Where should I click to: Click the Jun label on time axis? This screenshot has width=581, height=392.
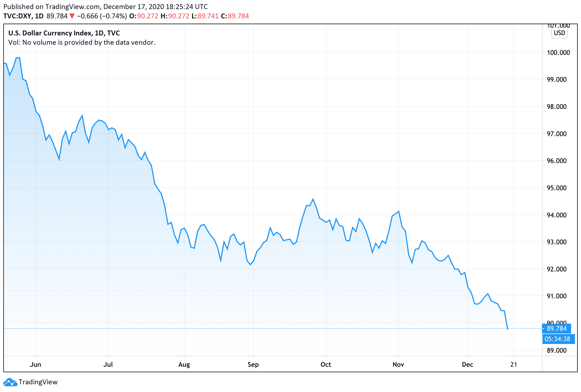[35, 365]
